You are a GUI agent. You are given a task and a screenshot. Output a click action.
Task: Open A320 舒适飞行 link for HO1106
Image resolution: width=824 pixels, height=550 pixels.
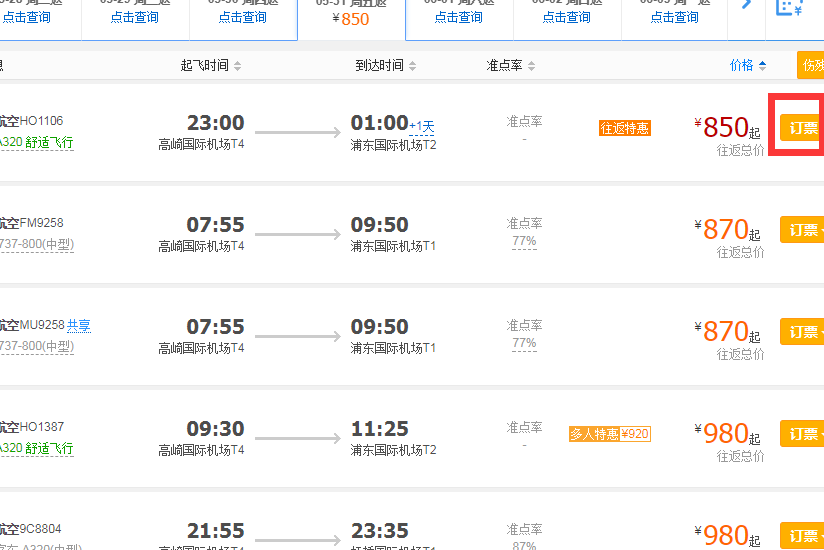(37, 142)
